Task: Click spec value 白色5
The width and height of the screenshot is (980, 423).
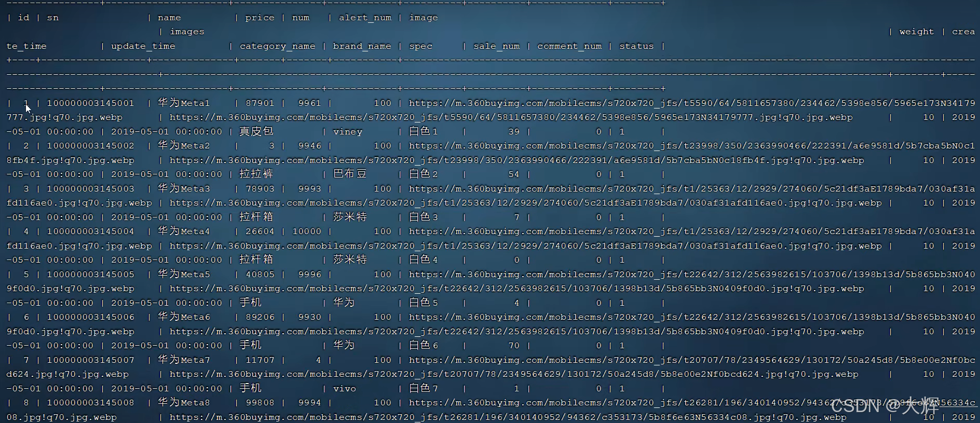Action: pyautogui.click(x=423, y=303)
